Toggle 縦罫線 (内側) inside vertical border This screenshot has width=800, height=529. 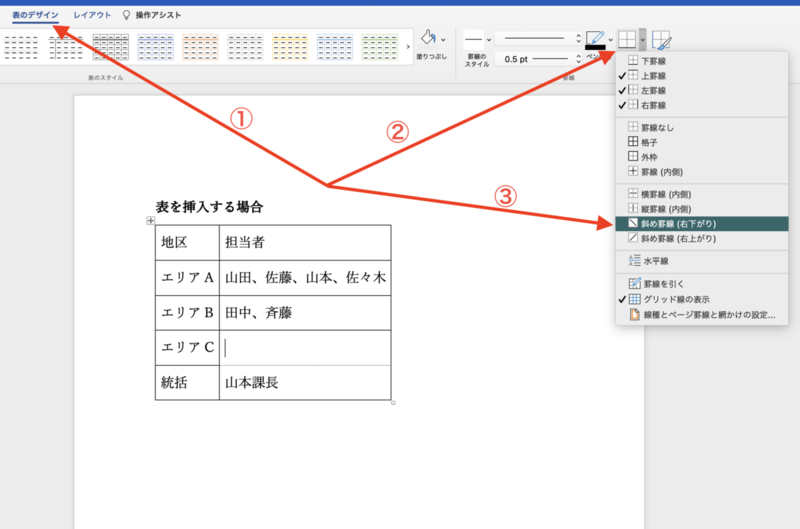(702, 209)
